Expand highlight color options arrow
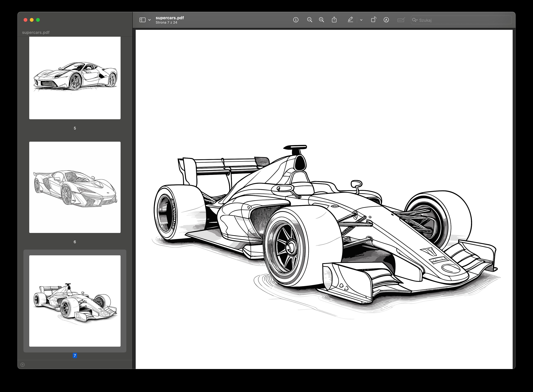 coord(361,20)
